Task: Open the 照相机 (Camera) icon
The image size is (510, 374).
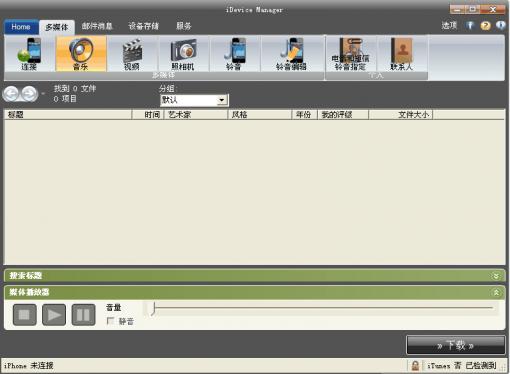Action: [183, 53]
